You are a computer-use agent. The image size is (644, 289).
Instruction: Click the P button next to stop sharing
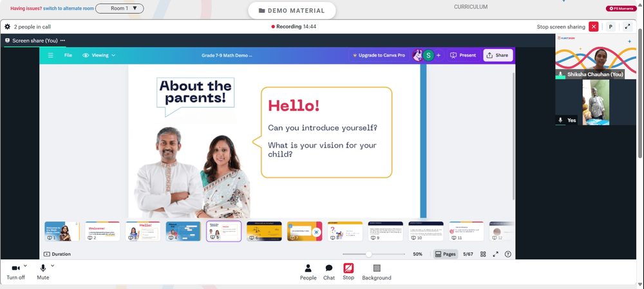[x=611, y=26]
